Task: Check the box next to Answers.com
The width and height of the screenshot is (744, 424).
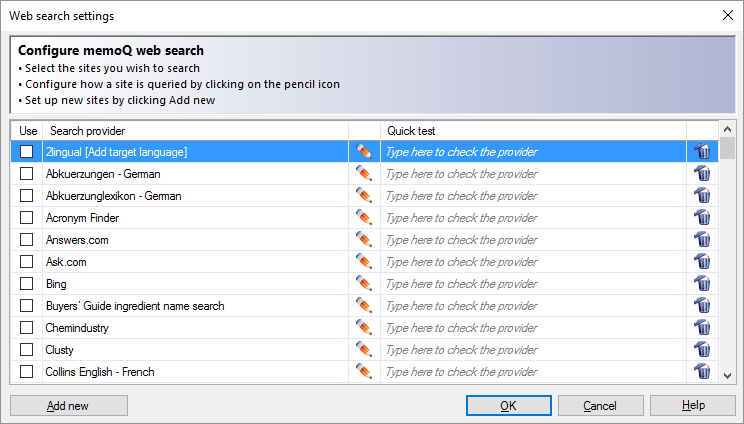Action: click(x=27, y=240)
